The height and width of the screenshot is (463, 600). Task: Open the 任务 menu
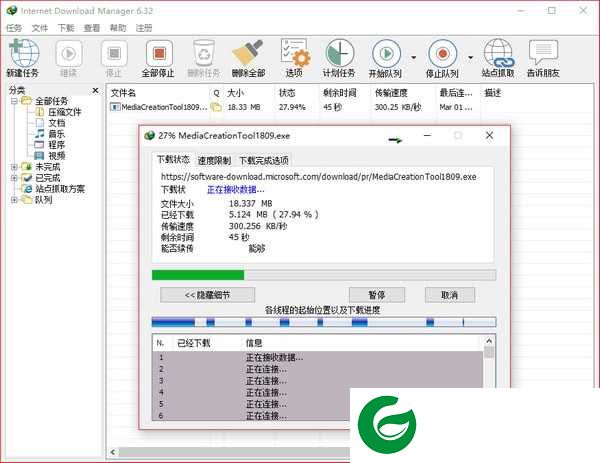coord(14,28)
